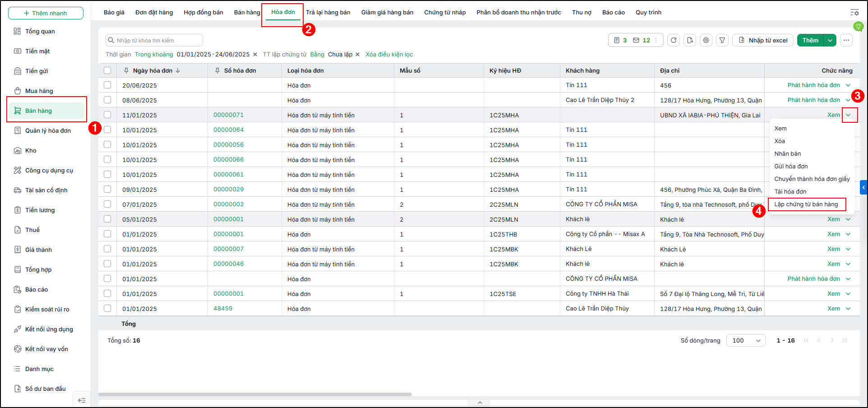Switch to the Báo giá tab
Screen dimensions: 868x408
point(114,12)
